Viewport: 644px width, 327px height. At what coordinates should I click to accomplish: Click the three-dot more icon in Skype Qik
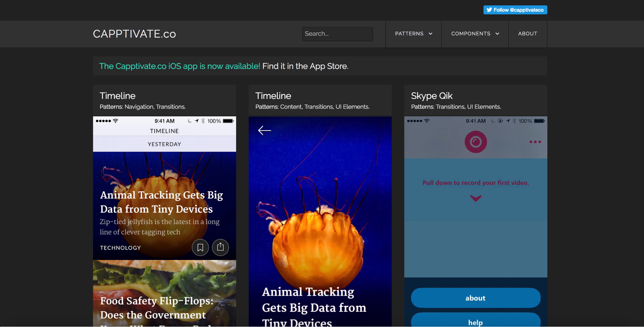pyautogui.click(x=535, y=142)
